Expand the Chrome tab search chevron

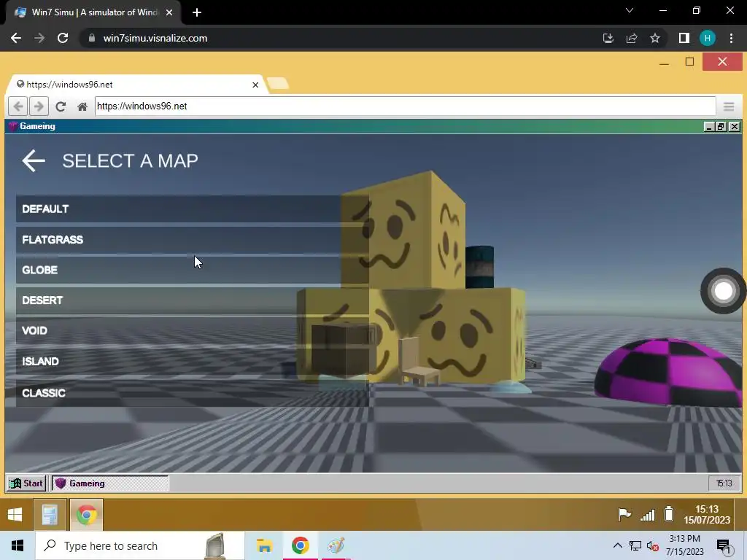(x=630, y=10)
